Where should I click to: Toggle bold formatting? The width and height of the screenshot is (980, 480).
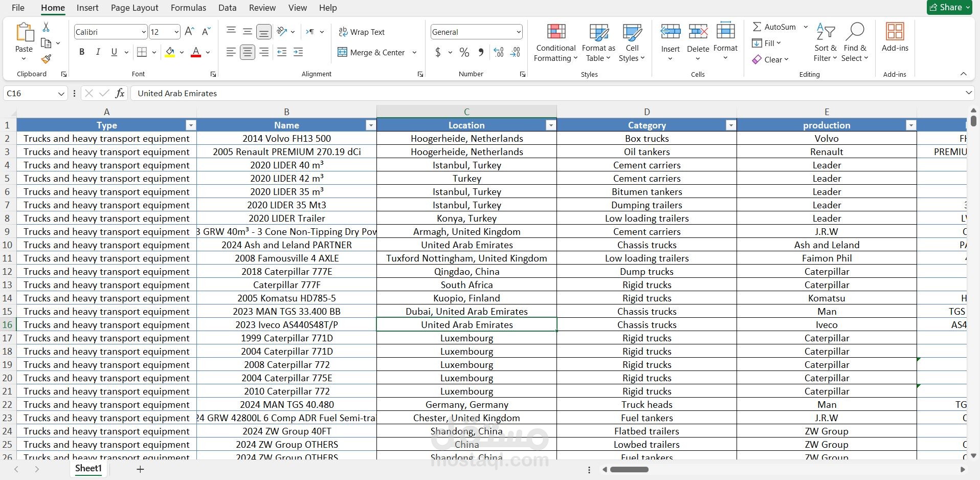tap(82, 52)
